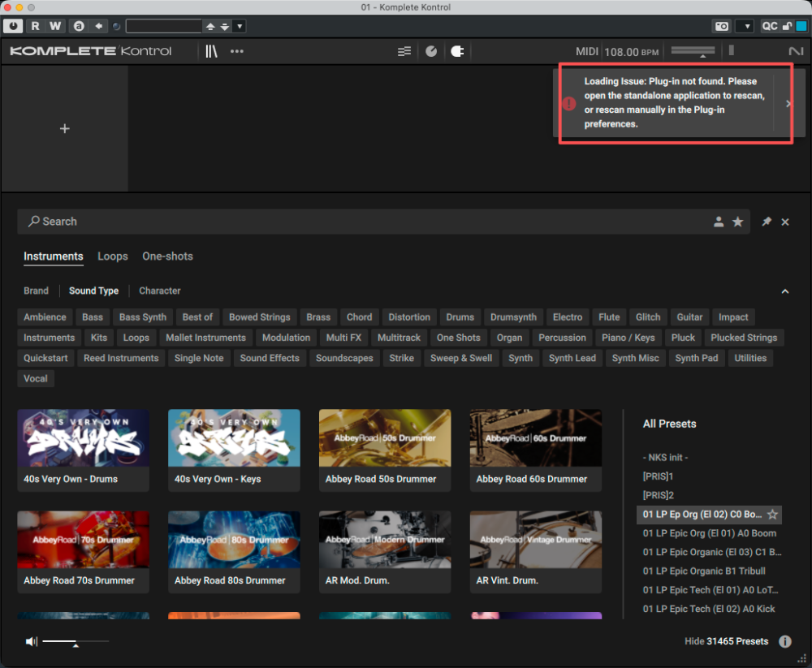The image size is (812, 668).
Task: Adjust the preview volume slider
Action: click(x=76, y=642)
